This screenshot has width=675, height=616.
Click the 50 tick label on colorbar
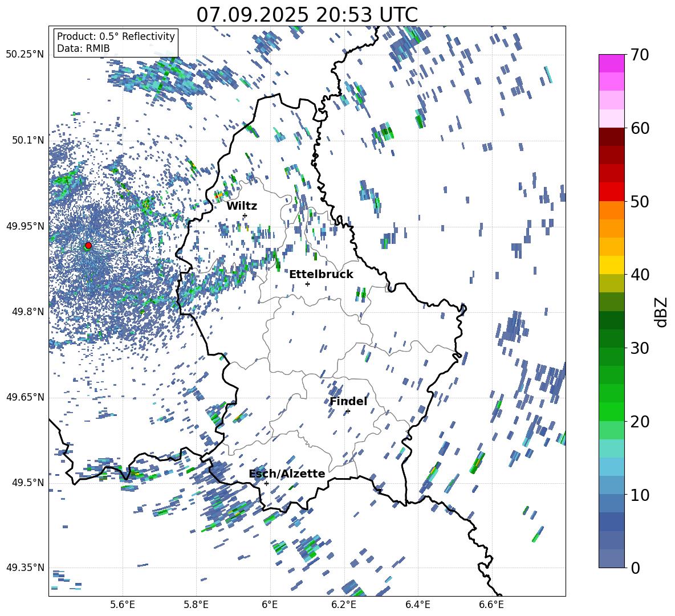tap(639, 202)
